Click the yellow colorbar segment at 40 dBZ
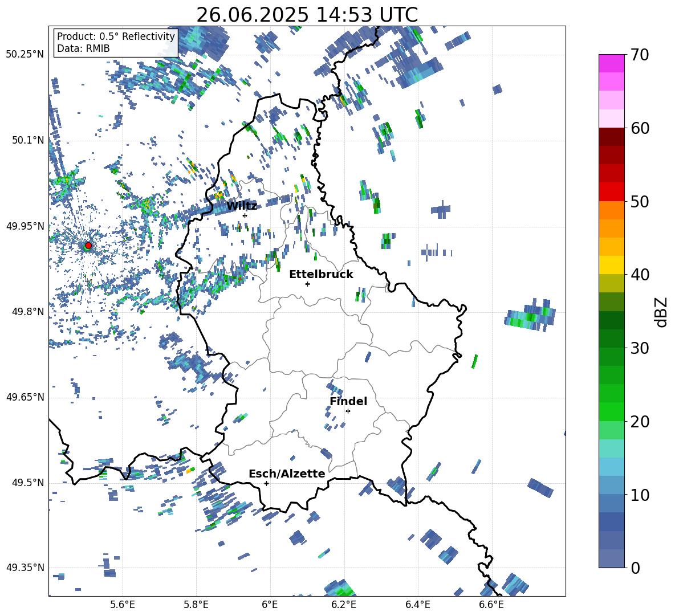675x616 pixels. coord(611,266)
